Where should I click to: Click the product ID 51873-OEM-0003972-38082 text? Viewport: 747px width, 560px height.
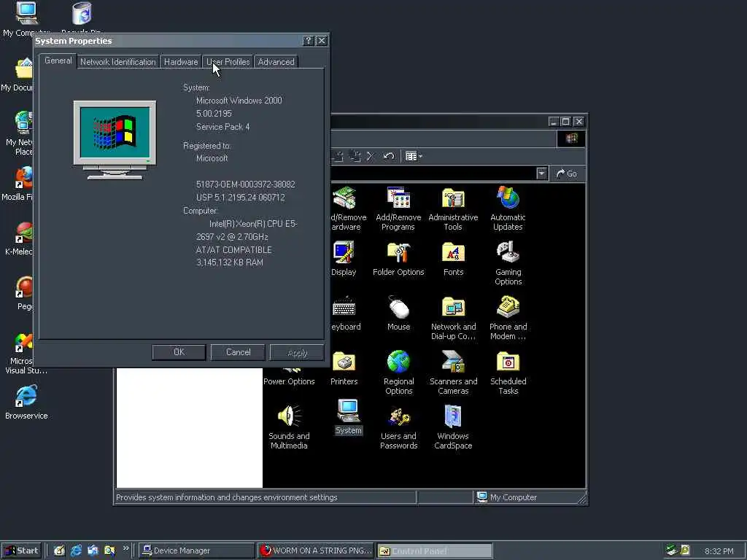245,184
